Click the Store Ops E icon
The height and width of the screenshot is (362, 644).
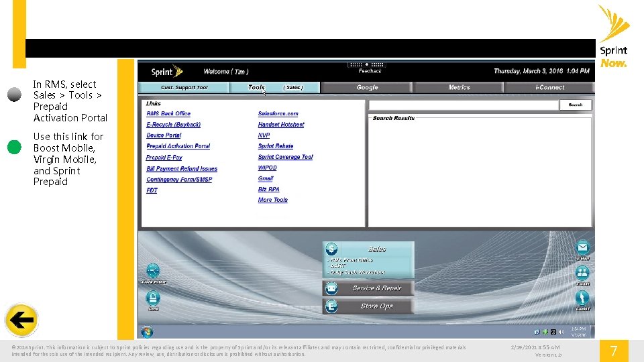click(x=331, y=306)
